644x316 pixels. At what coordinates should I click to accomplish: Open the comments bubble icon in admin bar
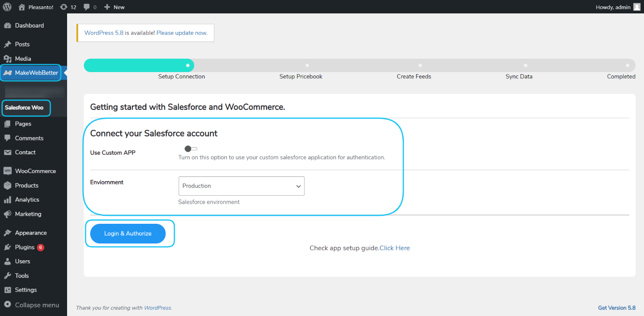tap(86, 7)
